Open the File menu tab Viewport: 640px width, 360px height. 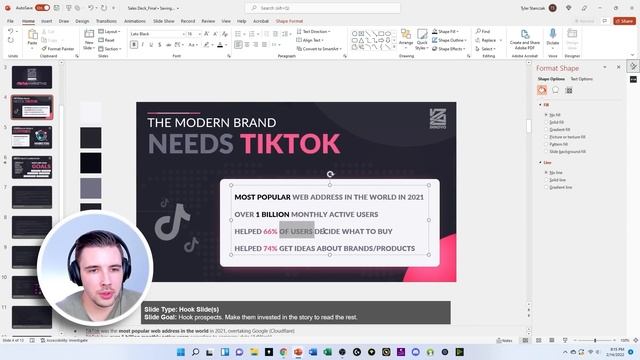click(x=10, y=21)
